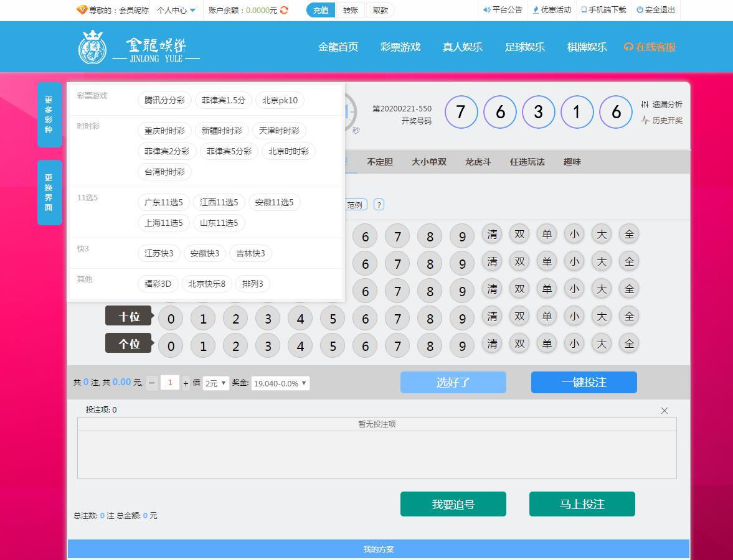This screenshot has height=560, width=733.
Task: Select number 3 in the 个位 row
Action: [x=268, y=347]
